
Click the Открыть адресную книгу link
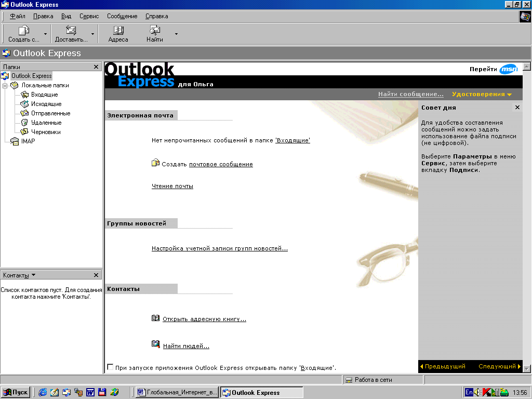click(204, 319)
